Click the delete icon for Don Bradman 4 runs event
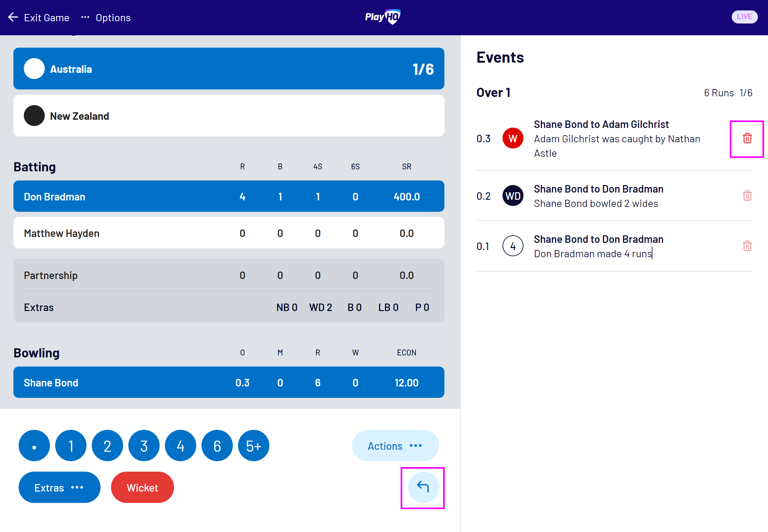 coord(747,245)
